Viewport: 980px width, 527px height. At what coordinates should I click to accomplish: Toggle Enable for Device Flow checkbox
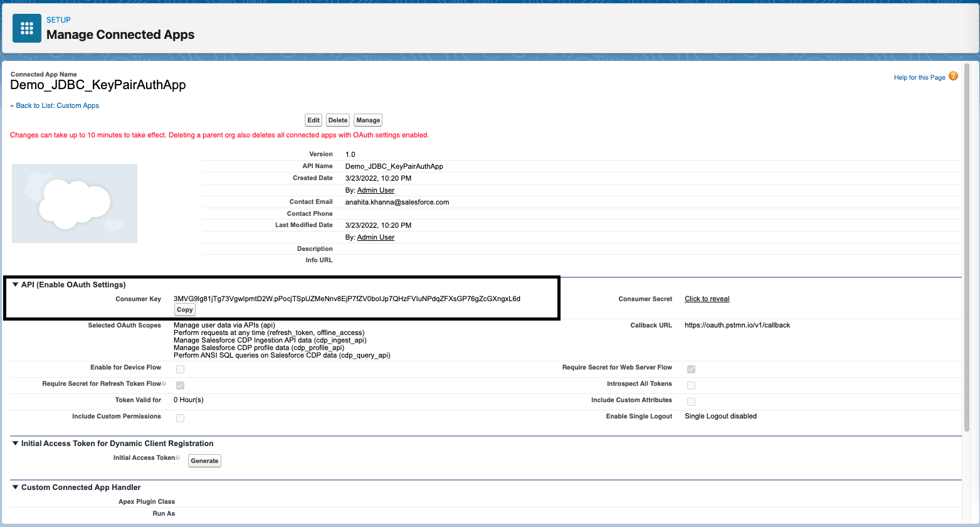180,369
